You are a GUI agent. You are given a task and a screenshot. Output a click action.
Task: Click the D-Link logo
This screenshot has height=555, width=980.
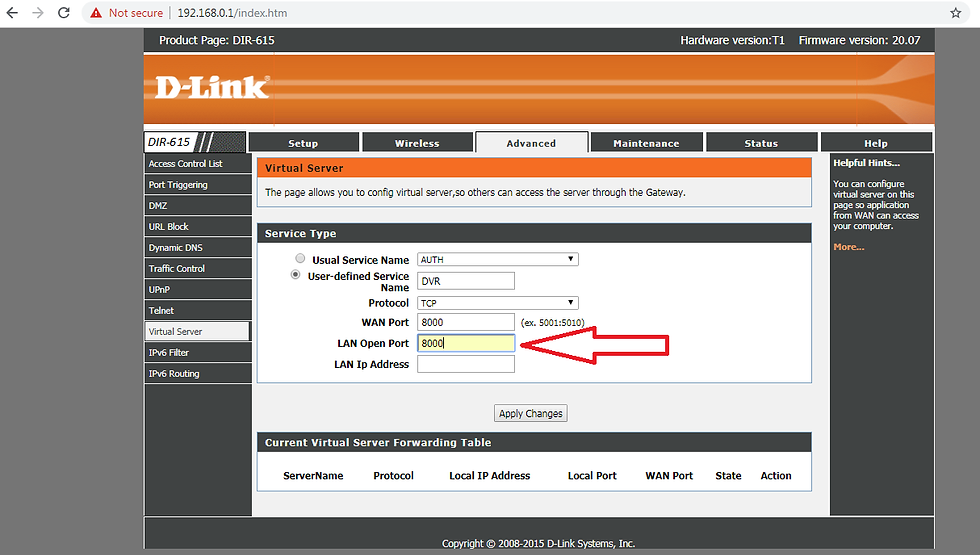212,88
